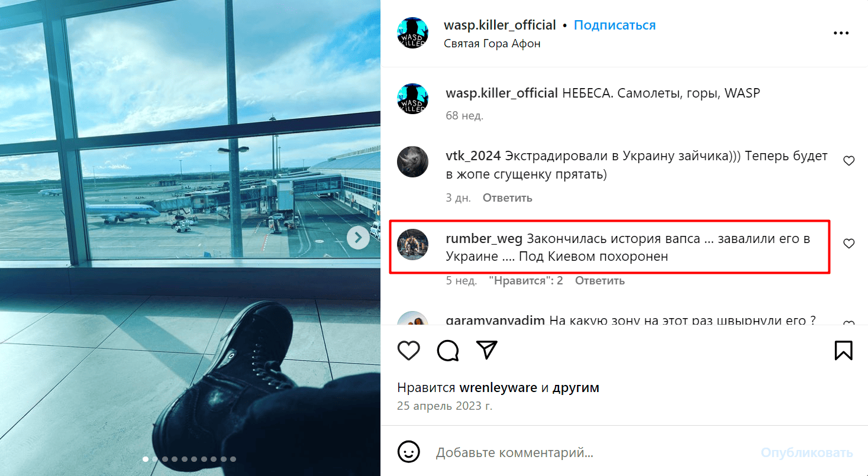Save post with the bookmark icon
Viewport: 868px width, 476px height.
point(843,350)
